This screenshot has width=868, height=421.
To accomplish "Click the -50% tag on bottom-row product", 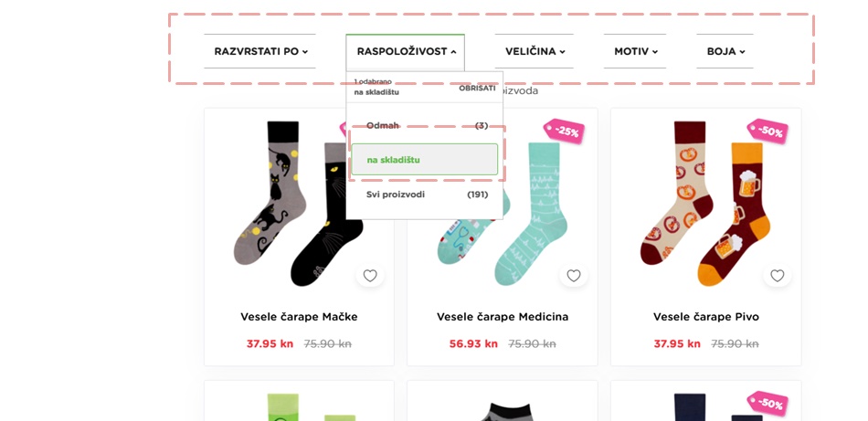I will point(767,404).
